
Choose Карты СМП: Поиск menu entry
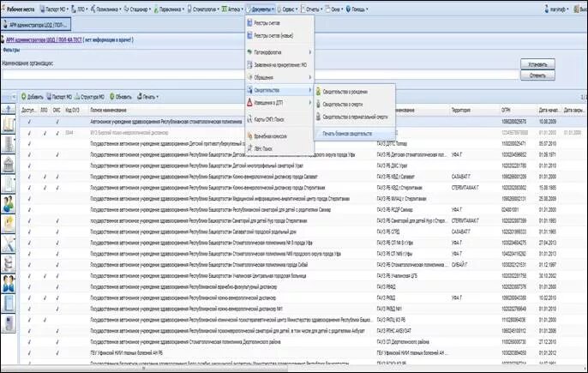(269, 119)
